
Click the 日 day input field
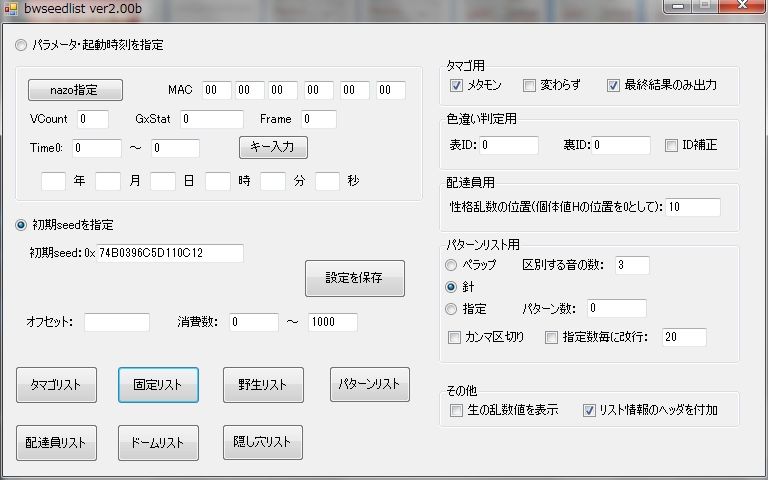click(x=163, y=181)
